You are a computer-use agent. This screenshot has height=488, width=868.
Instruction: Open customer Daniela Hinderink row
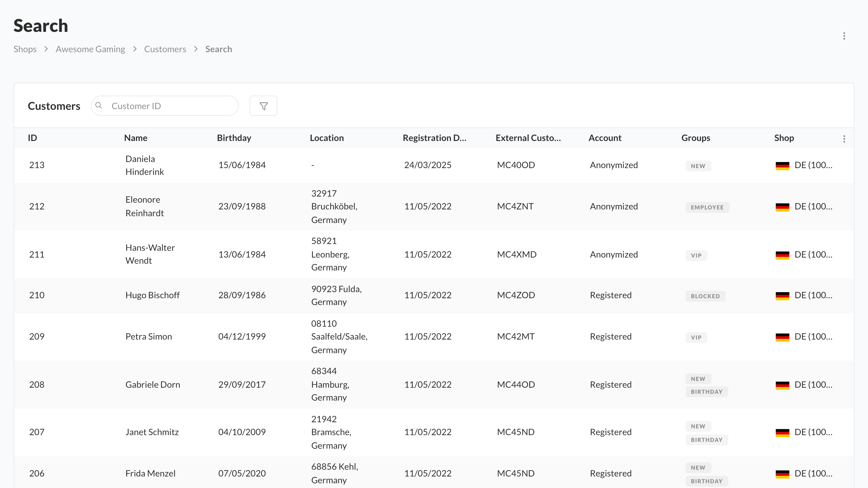pos(144,165)
